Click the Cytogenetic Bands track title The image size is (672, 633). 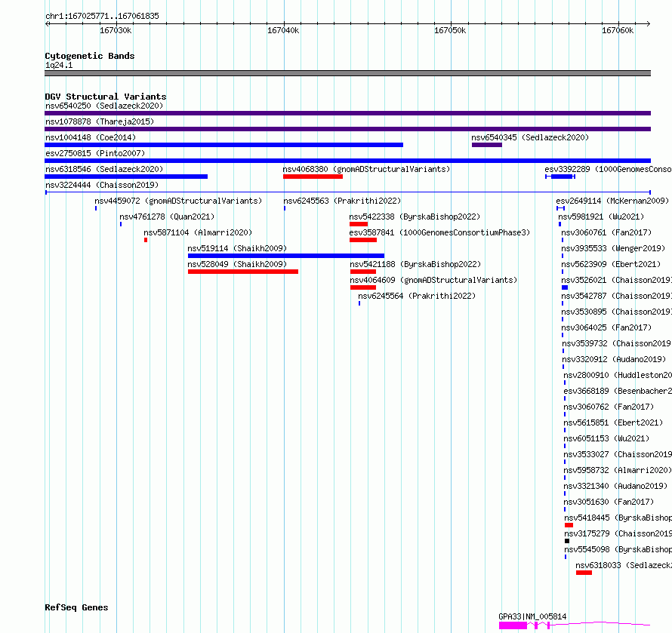coord(90,56)
